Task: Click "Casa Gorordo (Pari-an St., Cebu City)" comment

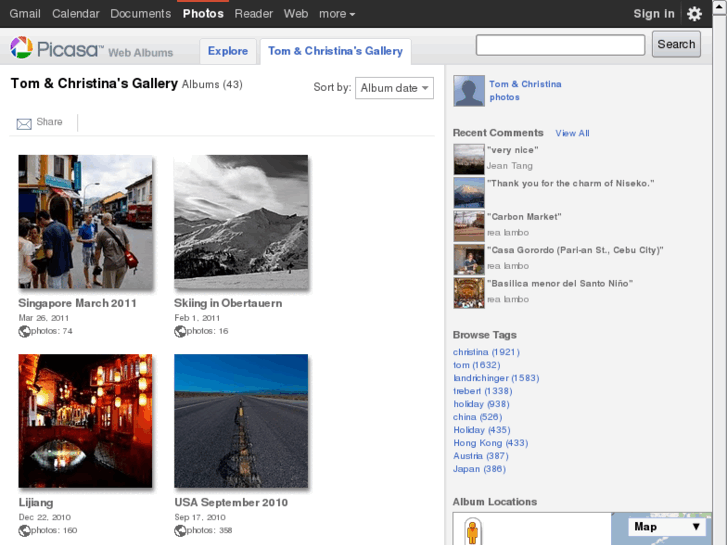Action: pyautogui.click(x=575, y=250)
